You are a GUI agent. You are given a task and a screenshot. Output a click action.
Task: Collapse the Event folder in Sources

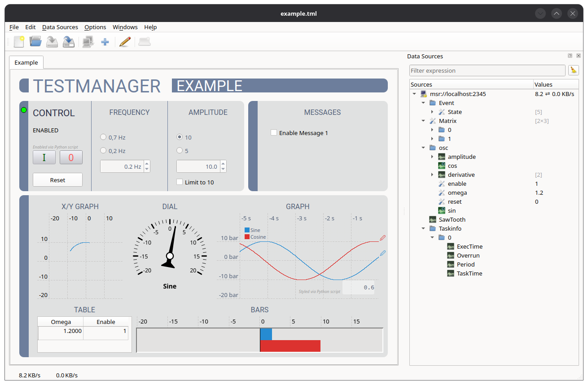[x=423, y=103]
